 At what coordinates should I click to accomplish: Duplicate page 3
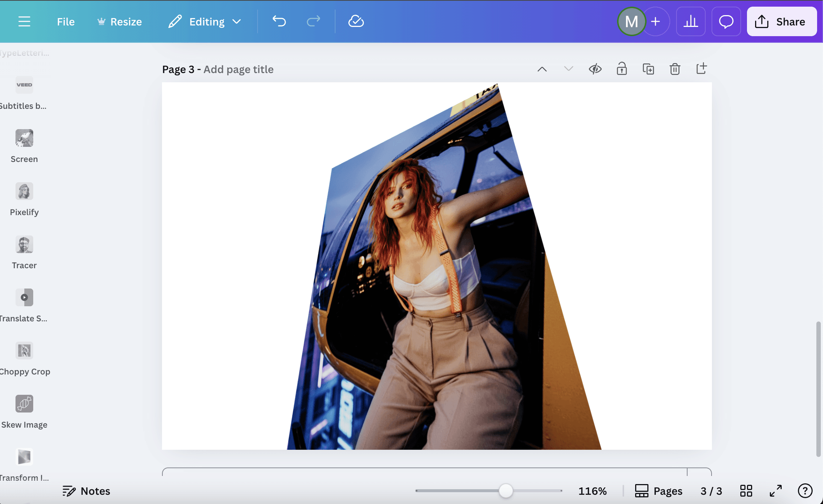pyautogui.click(x=648, y=69)
